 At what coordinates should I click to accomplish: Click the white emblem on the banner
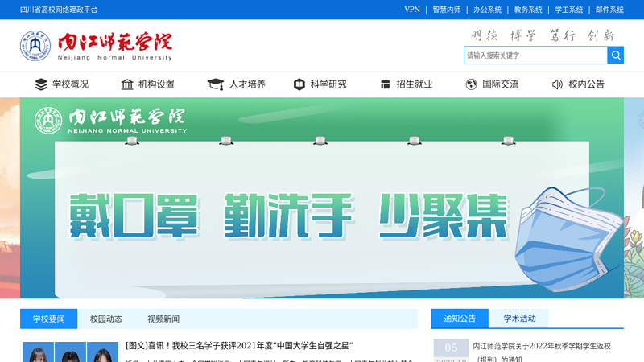[x=48, y=121]
